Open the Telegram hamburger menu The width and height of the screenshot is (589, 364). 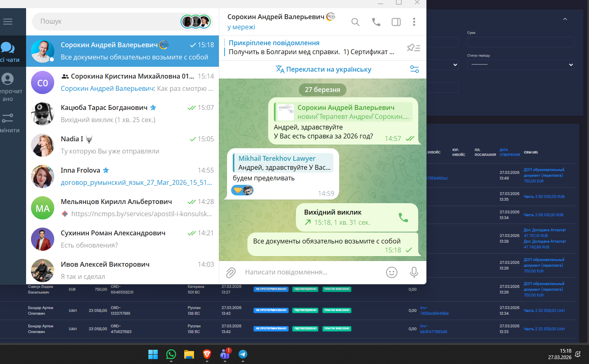[7, 22]
